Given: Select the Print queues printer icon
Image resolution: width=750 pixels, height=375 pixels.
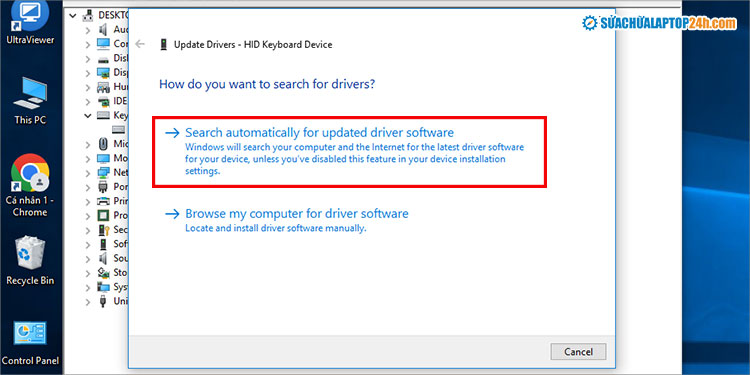Looking at the screenshot, I should tap(103, 201).
